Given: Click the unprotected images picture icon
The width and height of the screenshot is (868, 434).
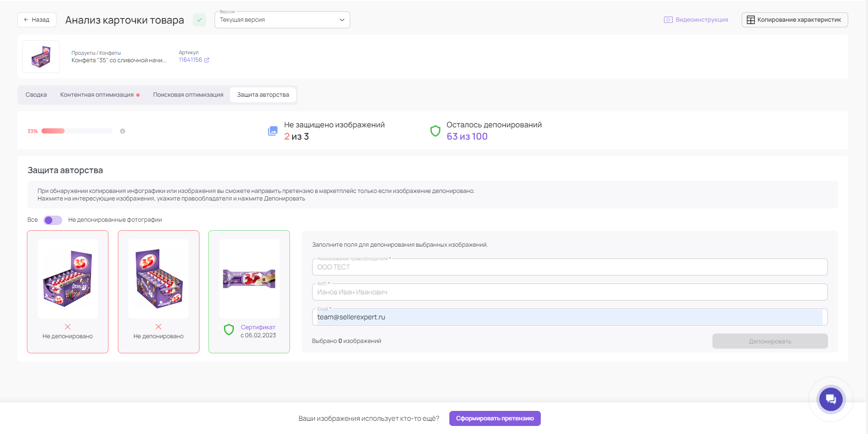Looking at the screenshot, I should pyautogui.click(x=273, y=131).
